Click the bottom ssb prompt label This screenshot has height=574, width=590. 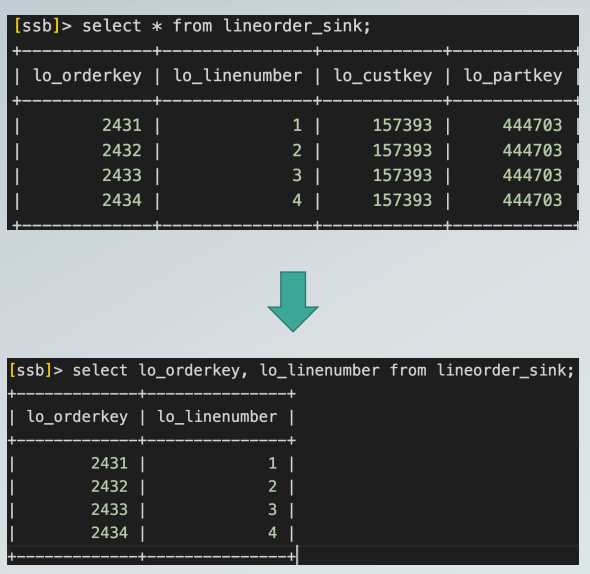point(30,370)
